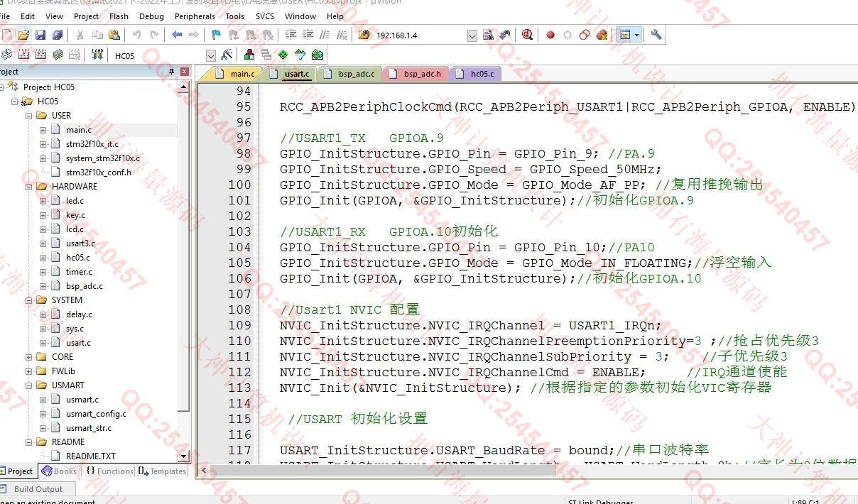This screenshot has width=858, height=504.
Task: Pin or unpin the Project panel
Action: coord(171,72)
